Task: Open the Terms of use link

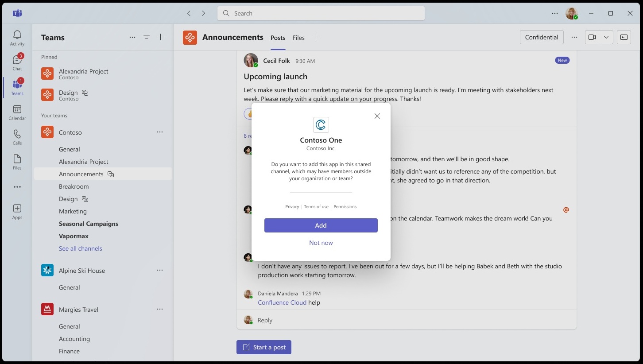Action: pyautogui.click(x=316, y=207)
